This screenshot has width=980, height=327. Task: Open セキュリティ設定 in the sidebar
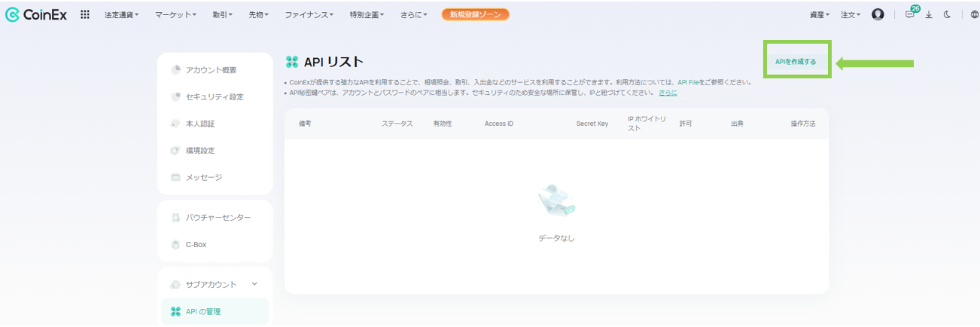pyautogui.click(x=215, y=97)
